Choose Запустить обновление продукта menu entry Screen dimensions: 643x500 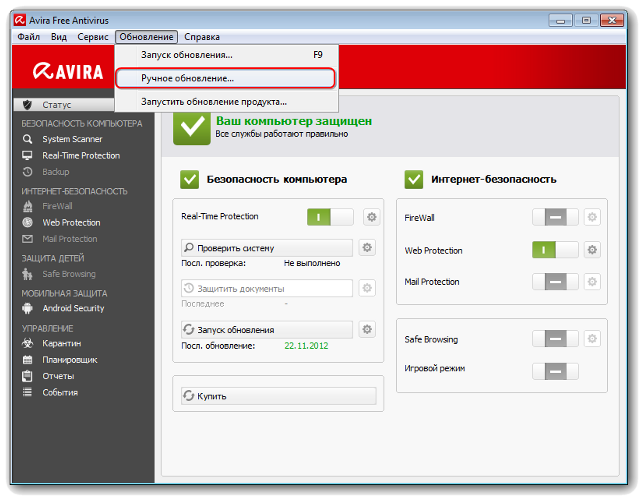tap(214, 101)
